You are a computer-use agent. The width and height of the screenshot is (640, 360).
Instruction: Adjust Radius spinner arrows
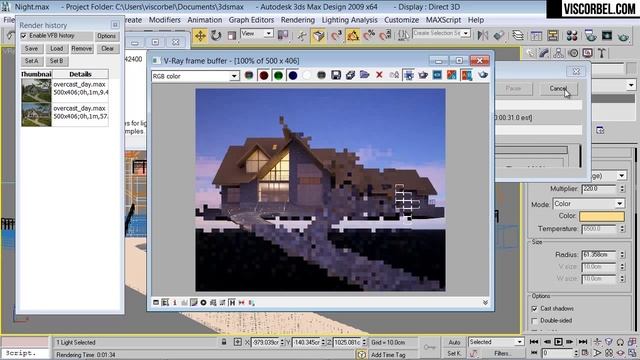pos(622,254)
